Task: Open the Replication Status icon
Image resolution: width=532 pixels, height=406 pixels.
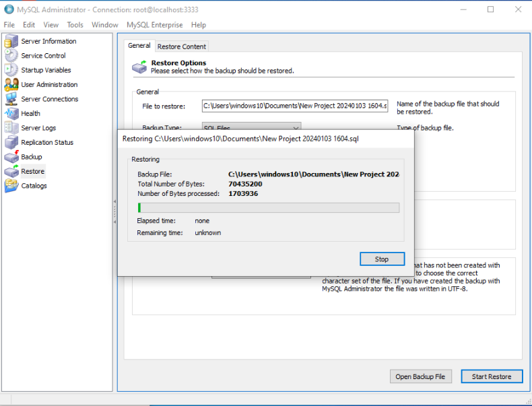Action: pos(11,143)
